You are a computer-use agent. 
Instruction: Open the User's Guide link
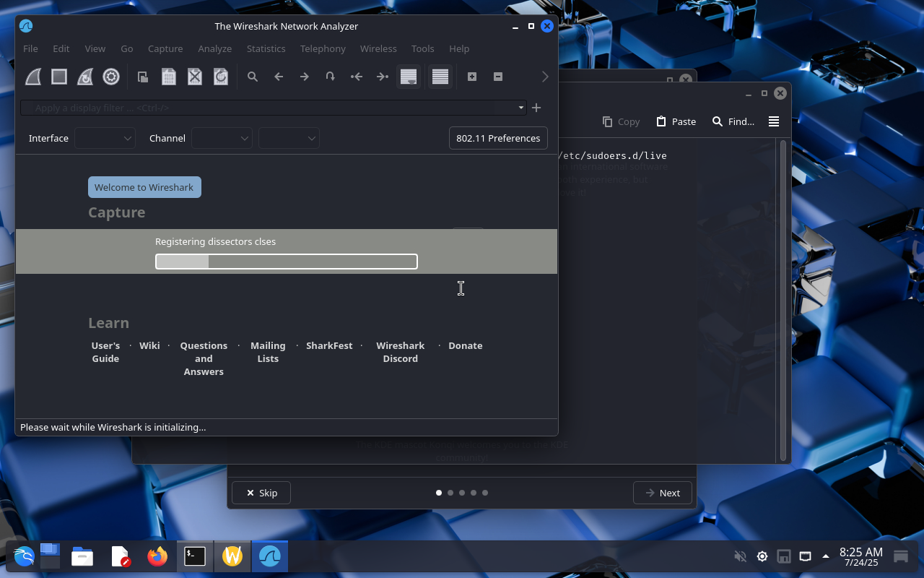tap(105, 352)
